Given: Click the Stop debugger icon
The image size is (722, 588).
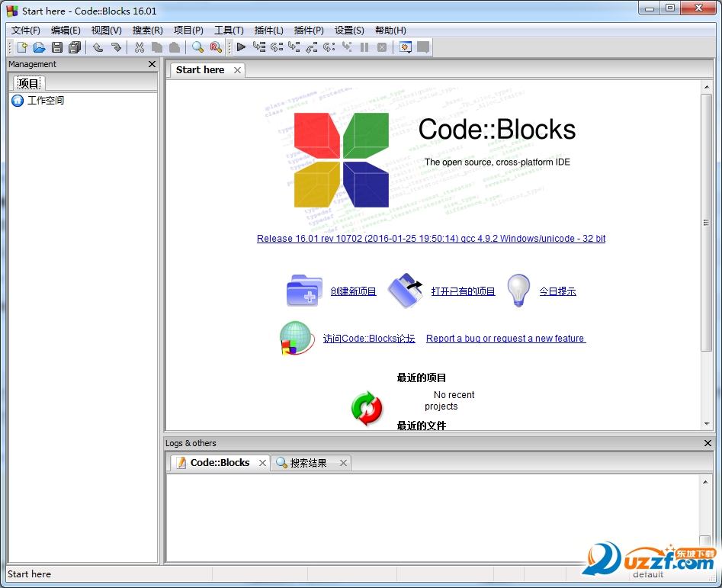Looking at the screenshot, I should tap(382, 47).
